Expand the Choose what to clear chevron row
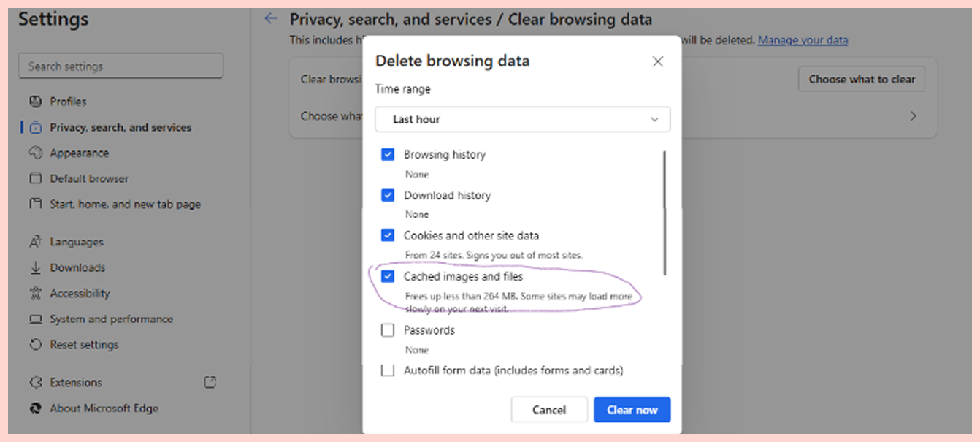This screenshot has width=980, height=442. (x=913, y=116)
